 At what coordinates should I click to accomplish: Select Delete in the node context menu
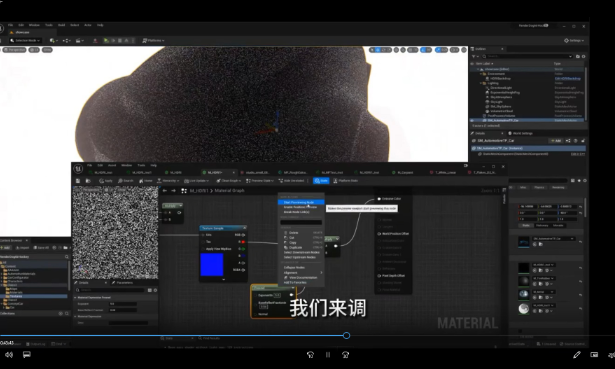click(x=301, y=233)
